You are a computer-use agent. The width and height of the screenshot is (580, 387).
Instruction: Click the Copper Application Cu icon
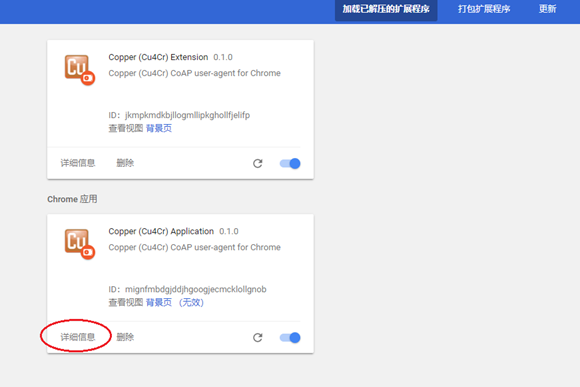[x=80, y=244]
